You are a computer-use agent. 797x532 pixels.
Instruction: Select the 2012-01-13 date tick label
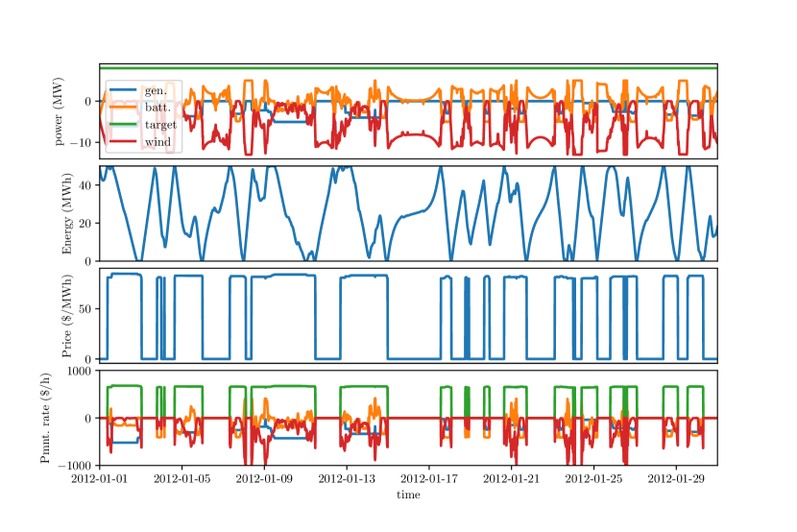click(347, 478)
